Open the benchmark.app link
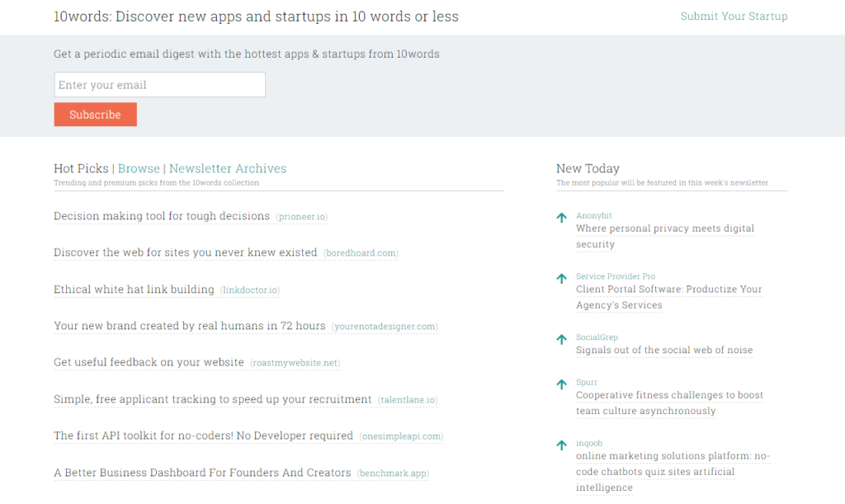This screenshot has width=845, height=504. click(x=392, y=473)
